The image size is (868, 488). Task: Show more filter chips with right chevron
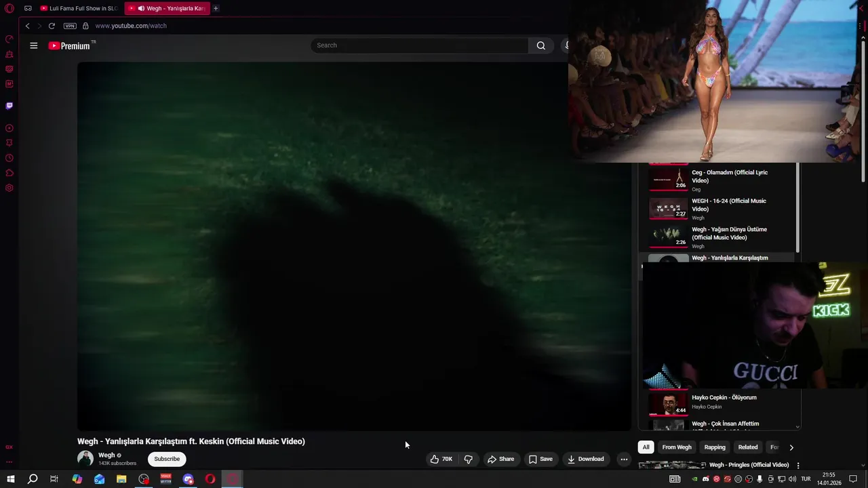tap(791, 447)
